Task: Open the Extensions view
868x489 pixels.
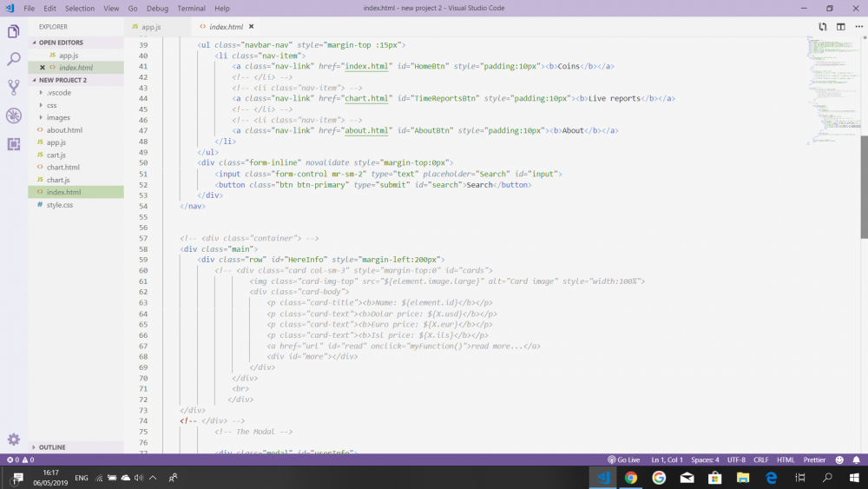Action: (13, 144)
